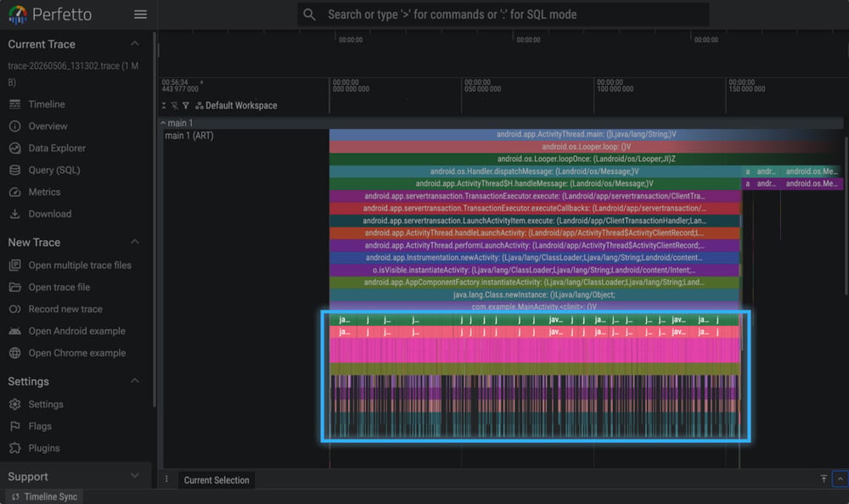Click the Overview info icon
This screenshot has height=504, width=849.
point(14,126)
